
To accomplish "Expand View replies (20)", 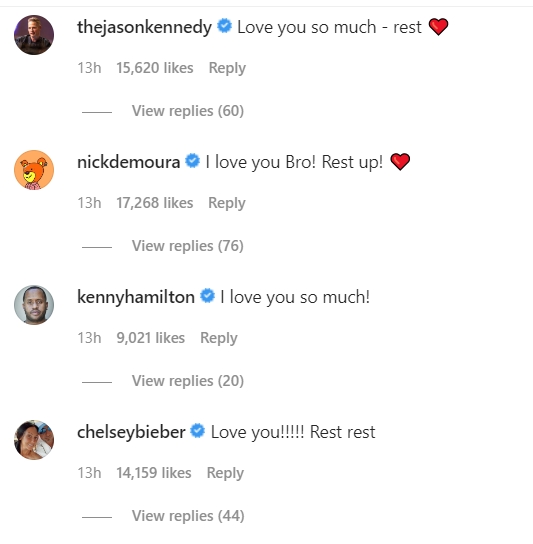I will [188, 381].
